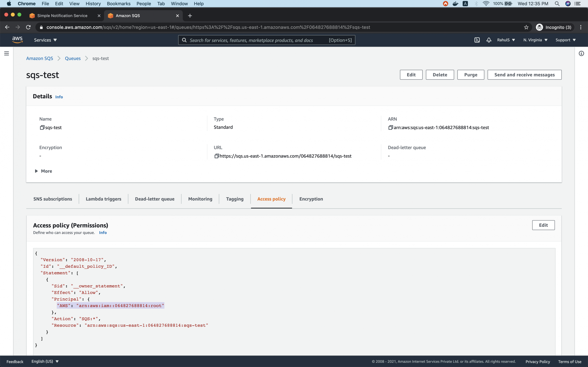588x367 pixels.
Task: Reload the page in Chrome
Action: coord(28,27)
